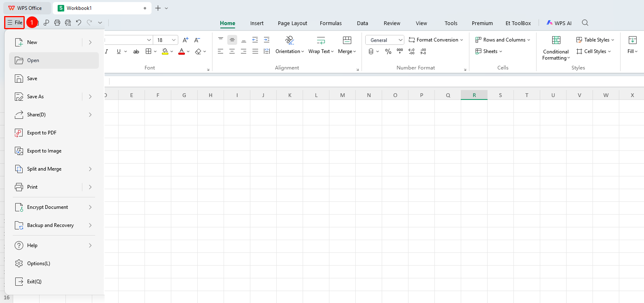Screen dimensions: 644x303
Task: Increase the cell indent
Action: pos(266,40)
